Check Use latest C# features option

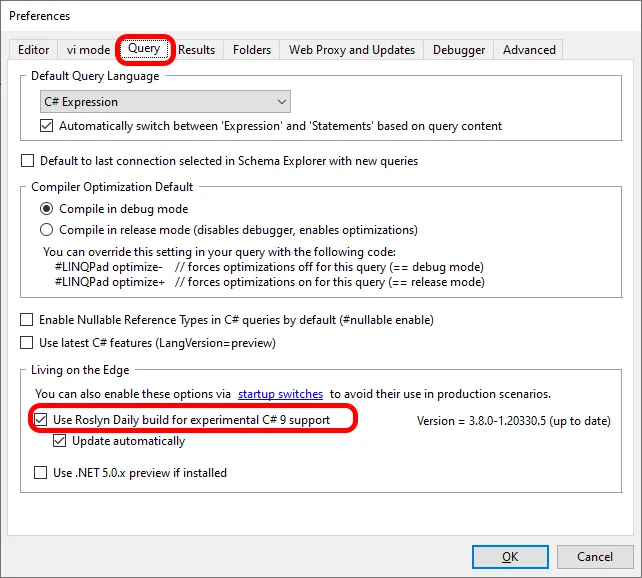pos(27,343)
